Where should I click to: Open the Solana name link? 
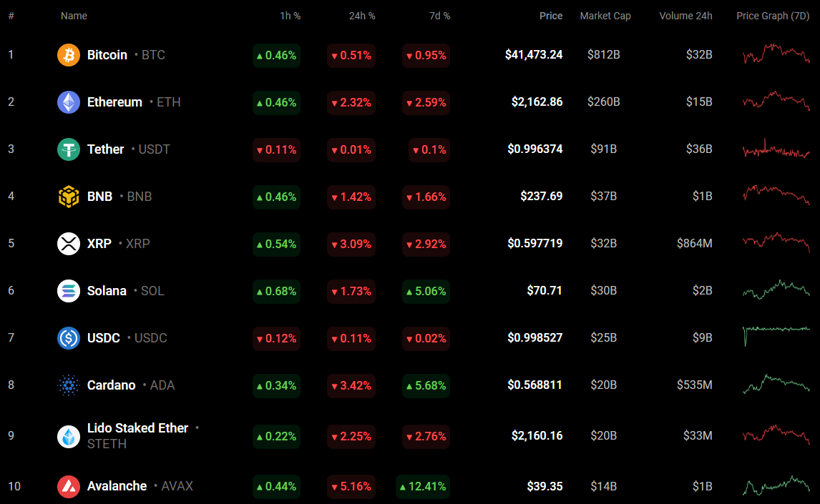107,291
